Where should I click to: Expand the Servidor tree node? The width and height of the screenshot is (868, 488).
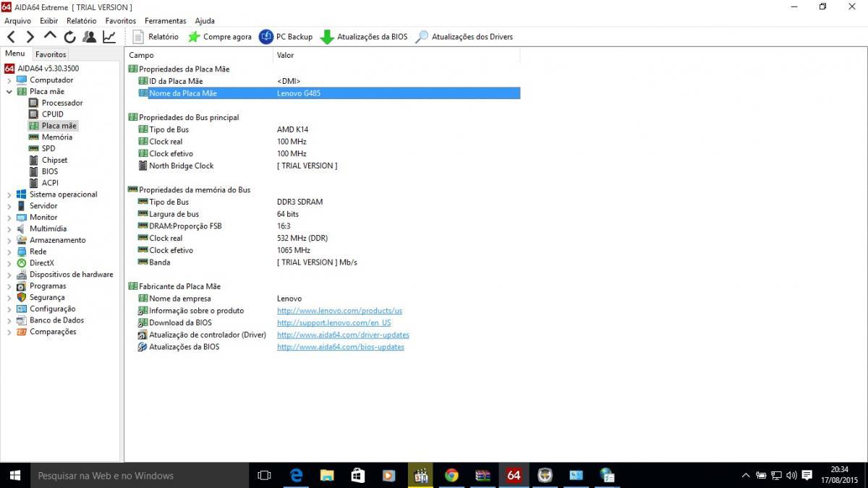[9, 206]
